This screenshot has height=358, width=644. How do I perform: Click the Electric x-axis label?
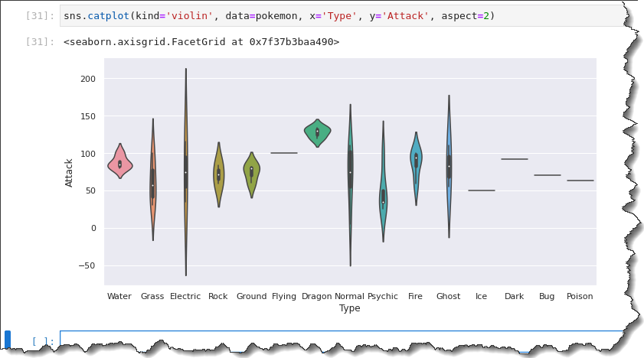click(x=185, y=296)
